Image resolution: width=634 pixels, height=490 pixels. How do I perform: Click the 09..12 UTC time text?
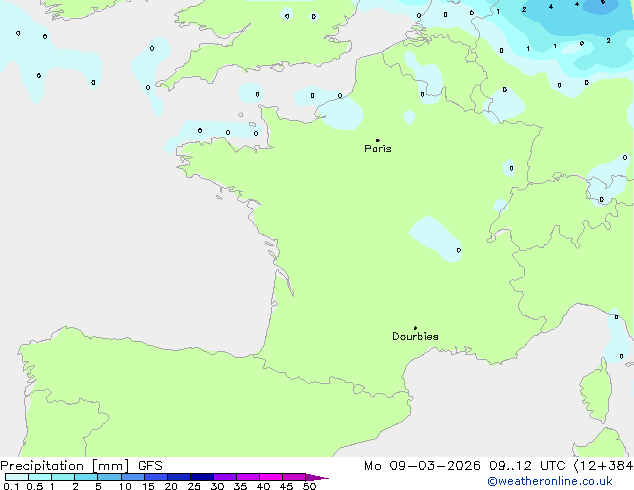[x=528, y=466]
